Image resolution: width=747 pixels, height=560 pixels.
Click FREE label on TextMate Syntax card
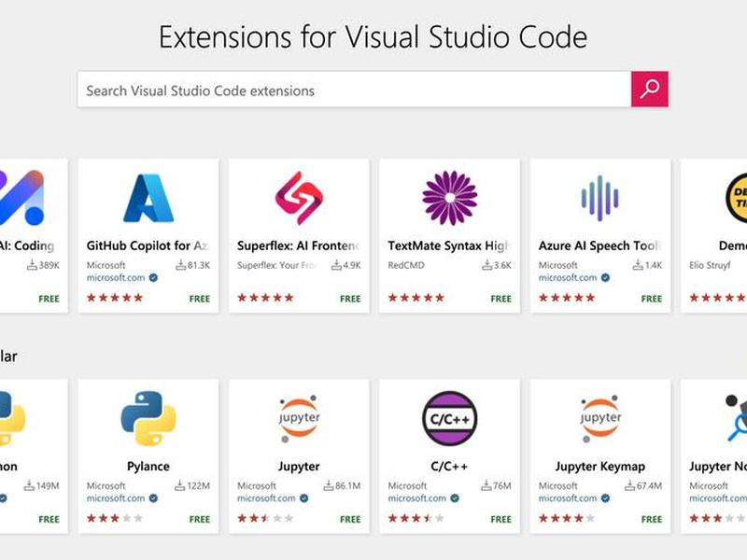500,299
